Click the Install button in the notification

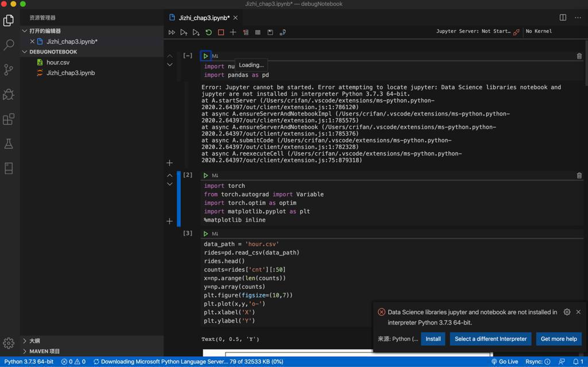[433, 339]
